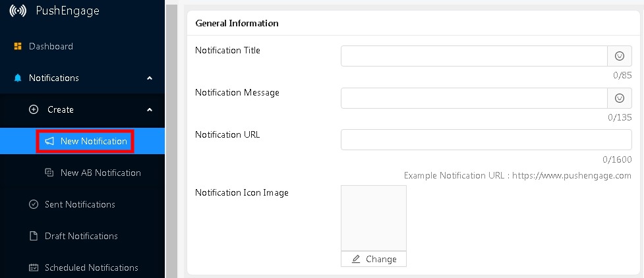Click the Create plus-circle icon

(34, 109)
